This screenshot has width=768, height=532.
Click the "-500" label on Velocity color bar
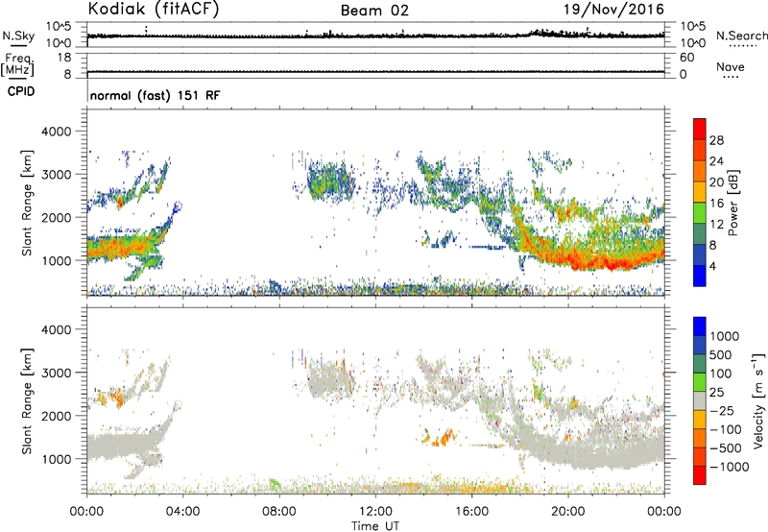click(726, 447)
